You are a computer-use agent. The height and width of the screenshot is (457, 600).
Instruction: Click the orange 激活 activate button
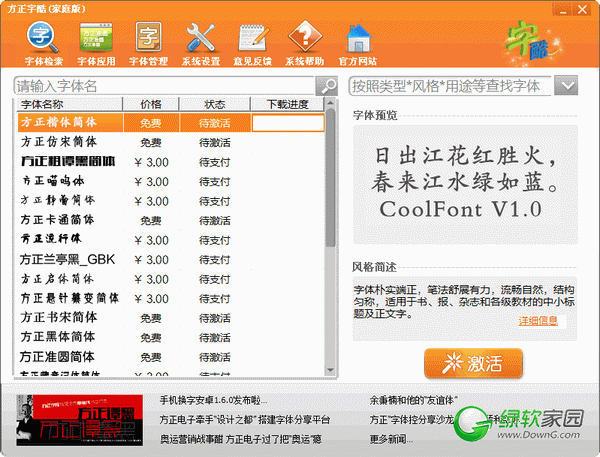(473, 363)
